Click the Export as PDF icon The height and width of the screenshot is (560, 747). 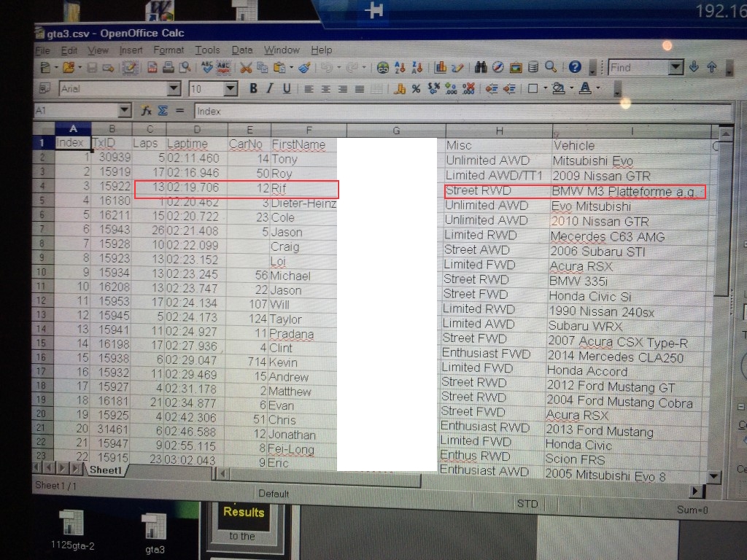point(152,68)
